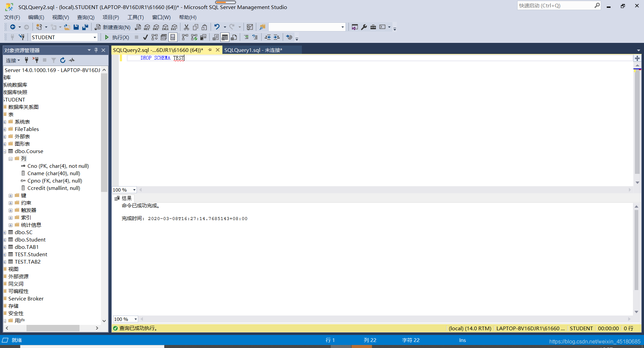The width and height of the screenshot is (644, 348).
Task: Open the Properties window via the wrench icon
Action: pos(364,27)
